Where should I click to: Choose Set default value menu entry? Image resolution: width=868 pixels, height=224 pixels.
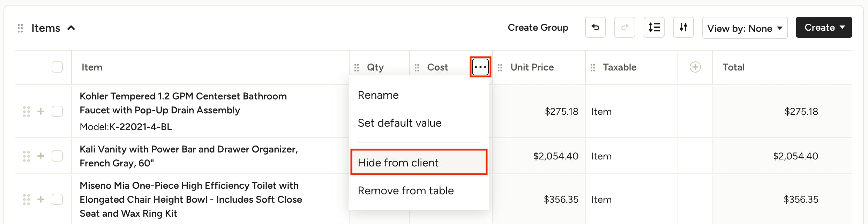point(399,123)
